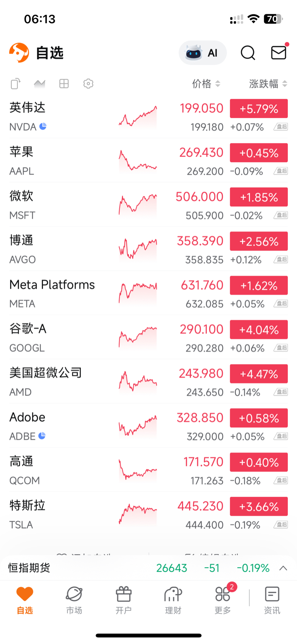Tap the copy/portfolio layout icon

point(15,84)
